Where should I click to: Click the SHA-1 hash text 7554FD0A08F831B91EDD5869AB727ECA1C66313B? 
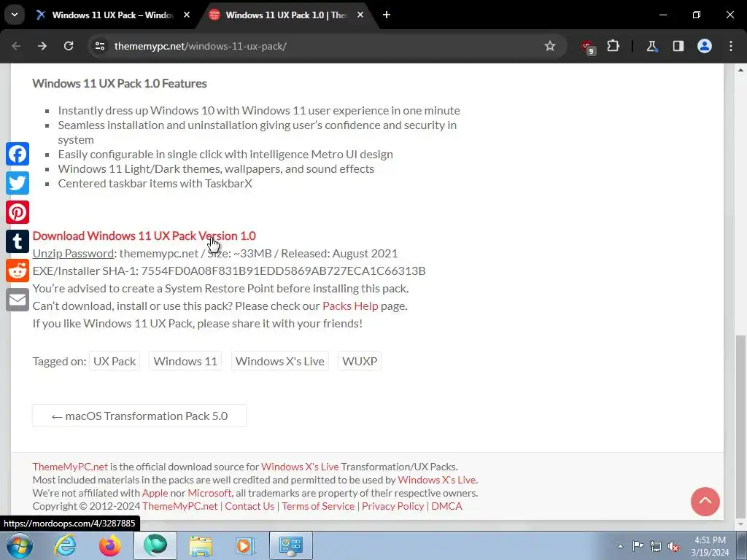(283, 271)
